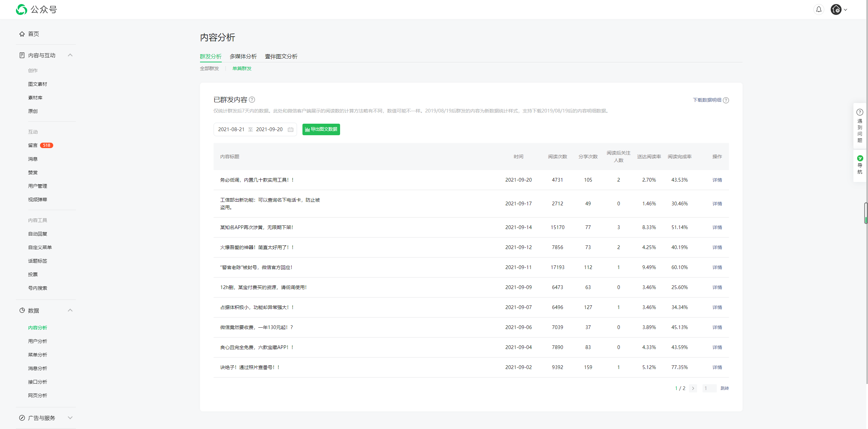Click the help icon beside 已群发内容
Image resolution: width=868 pixels, height=429 pixels.
[252, 100]
